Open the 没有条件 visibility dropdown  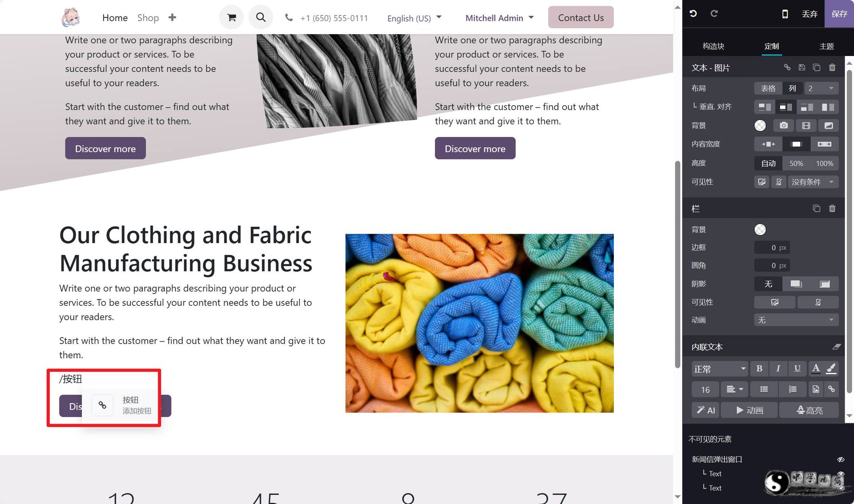(813, 182)
